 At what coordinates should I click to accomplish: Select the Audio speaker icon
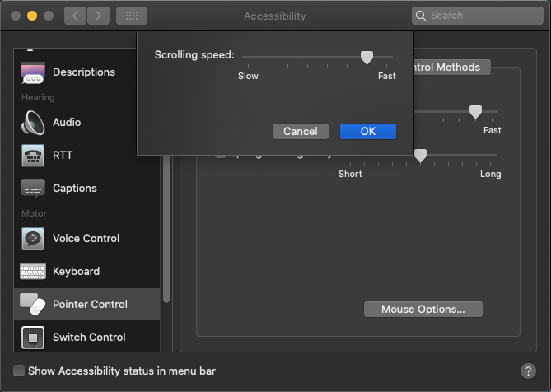(33, 122)
